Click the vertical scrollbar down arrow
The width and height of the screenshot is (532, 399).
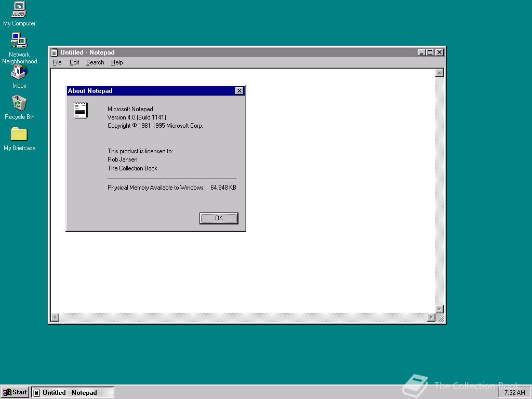440,309
